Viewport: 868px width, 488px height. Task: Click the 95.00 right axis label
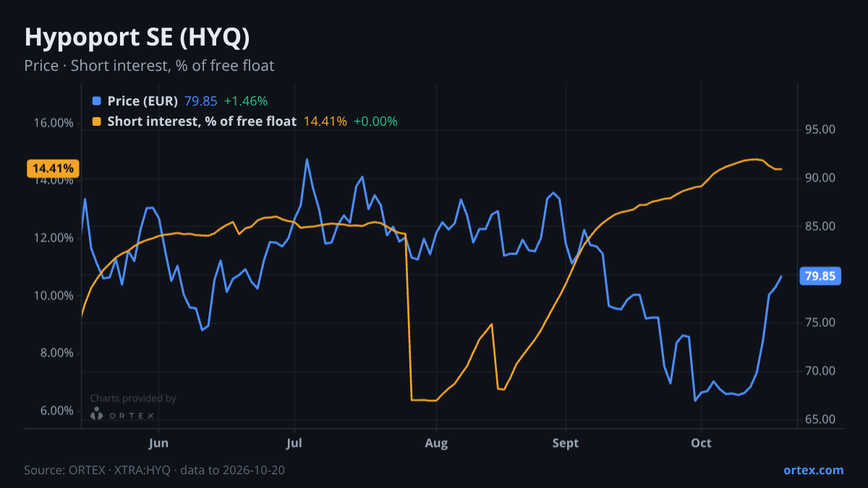pos(820,130)
